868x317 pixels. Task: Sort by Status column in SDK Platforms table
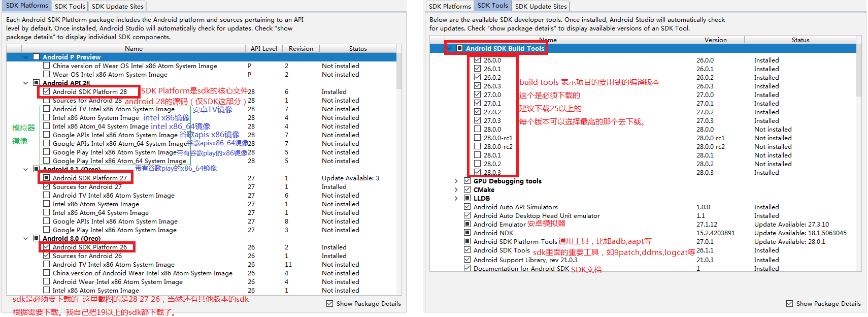tap(358, 49)
